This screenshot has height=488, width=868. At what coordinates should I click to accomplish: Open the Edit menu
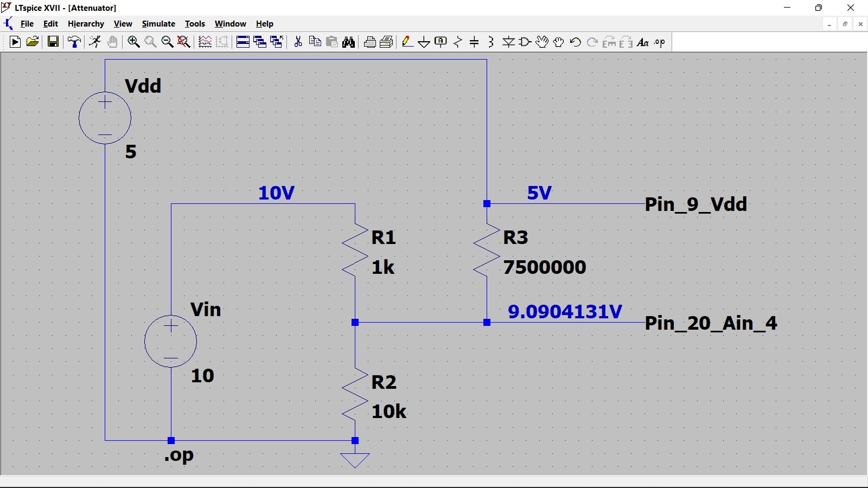(x=50, y=24)
